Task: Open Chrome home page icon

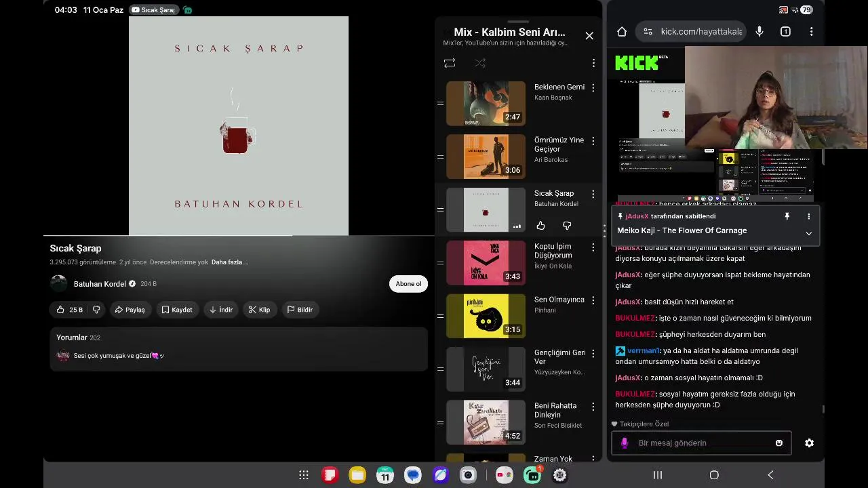Action: 622,31
